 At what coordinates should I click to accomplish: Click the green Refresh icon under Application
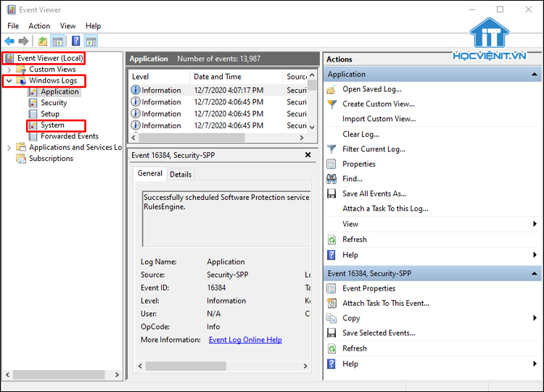pyautogui.click(x=331, y=240)
